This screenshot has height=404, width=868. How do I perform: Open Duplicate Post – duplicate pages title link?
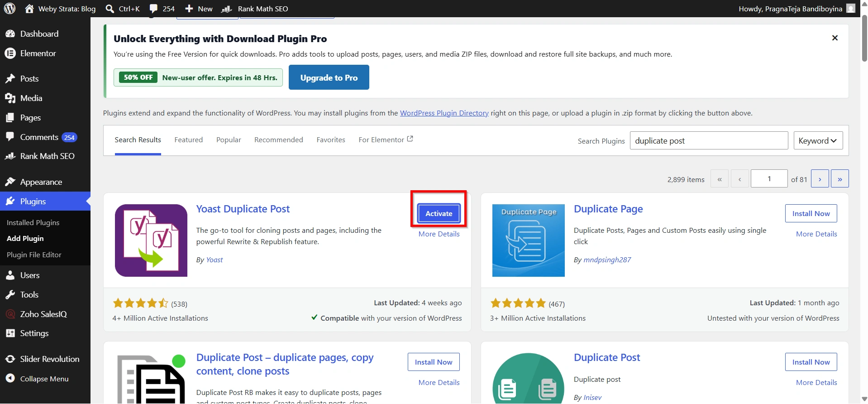(285, 365)
